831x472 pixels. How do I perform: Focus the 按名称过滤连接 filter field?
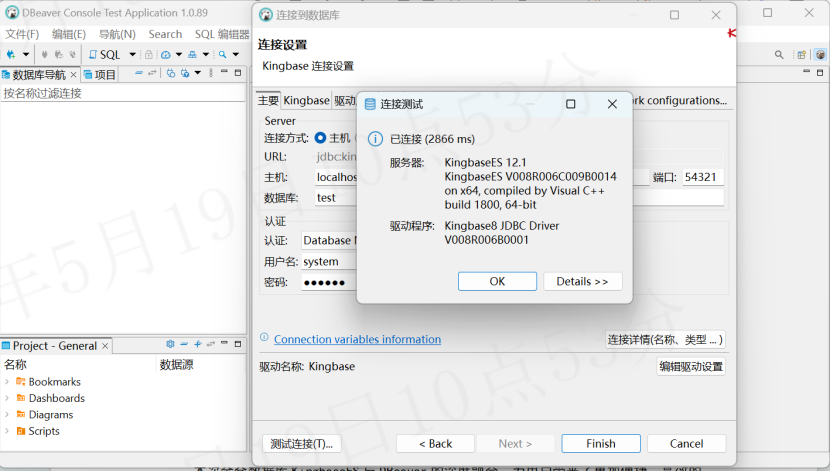122,94
